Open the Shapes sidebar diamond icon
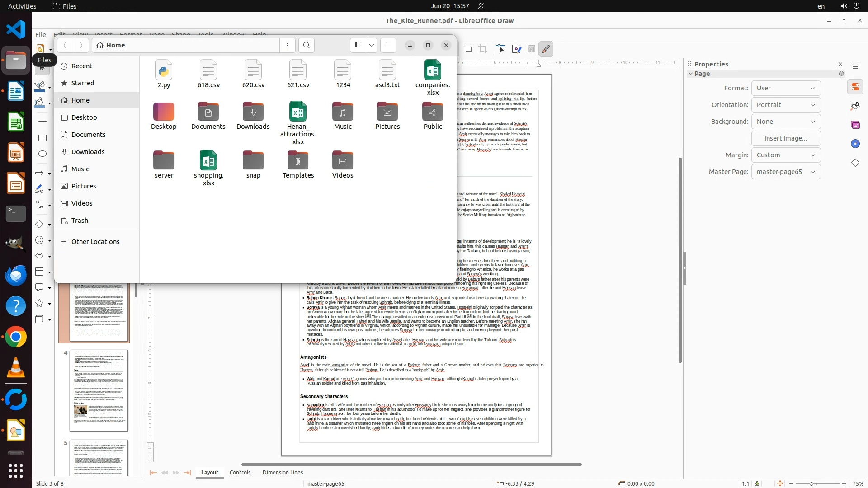868x488 pixels. [855, 163]
